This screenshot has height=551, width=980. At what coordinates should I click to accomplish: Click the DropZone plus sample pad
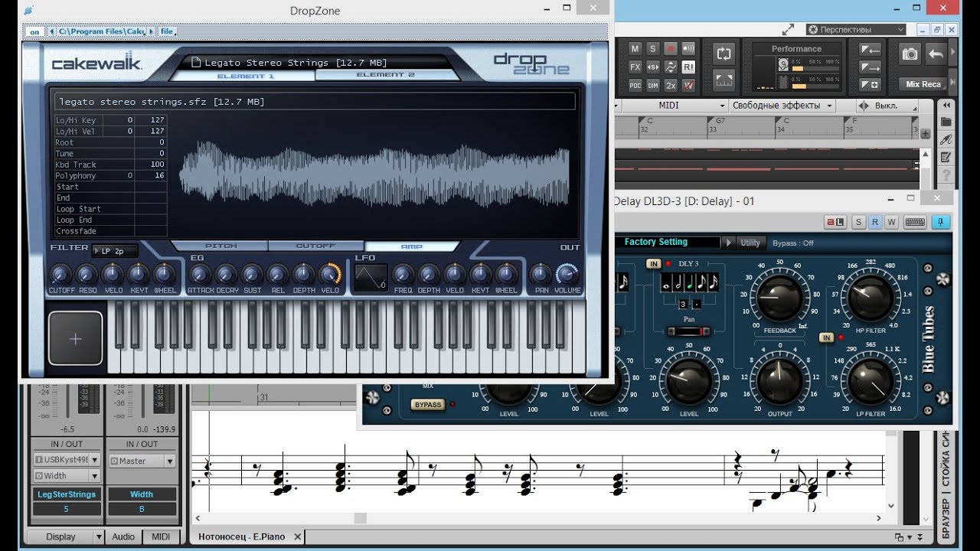(75, 339)
